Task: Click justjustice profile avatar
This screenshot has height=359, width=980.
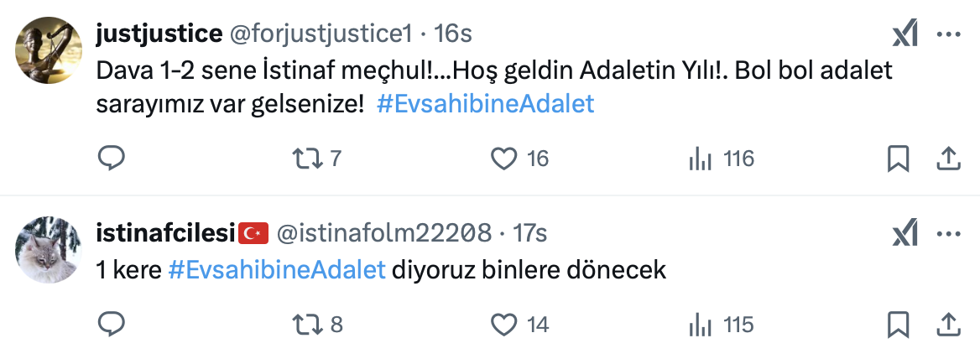Action: (50, 49)
